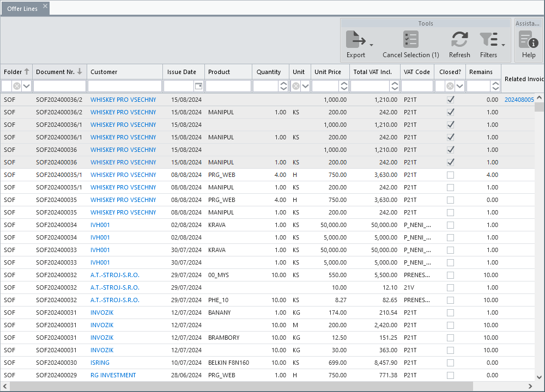
Task: Open WHISKEY PRO VSECHNY customer in SOF202400035/1 PRG_WEB row
Action: pos(123,175)
